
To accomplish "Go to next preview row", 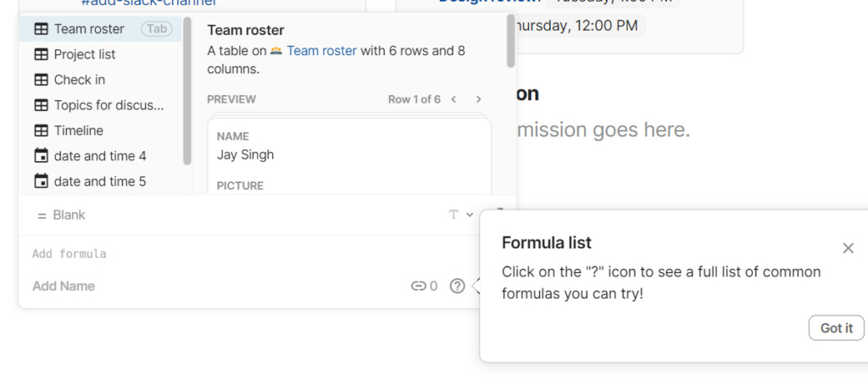I will click(x=479, y=99).
